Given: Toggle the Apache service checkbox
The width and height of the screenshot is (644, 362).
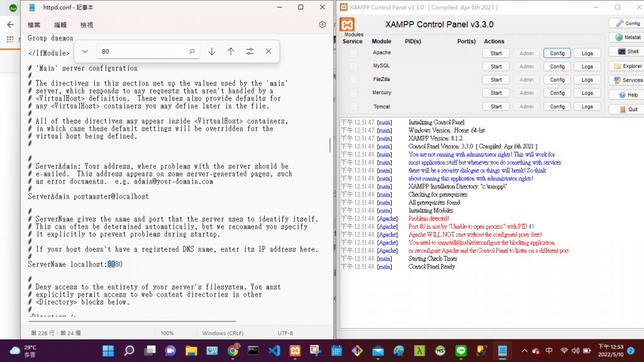Looking at the screenshot, I should [x=353, y=53].
